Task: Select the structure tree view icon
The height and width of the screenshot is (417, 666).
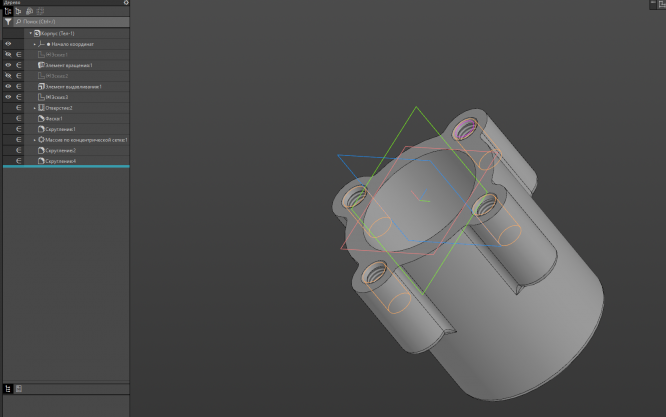Action: 7,11
